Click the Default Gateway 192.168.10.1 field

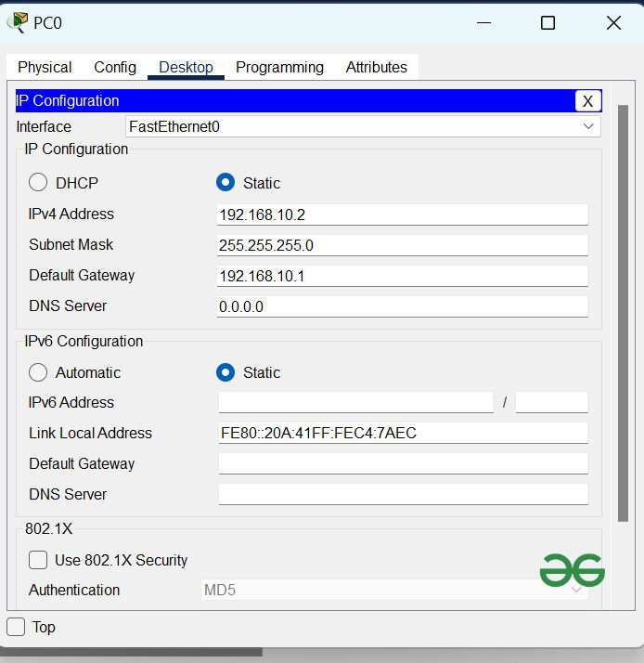tap(402, 276)
